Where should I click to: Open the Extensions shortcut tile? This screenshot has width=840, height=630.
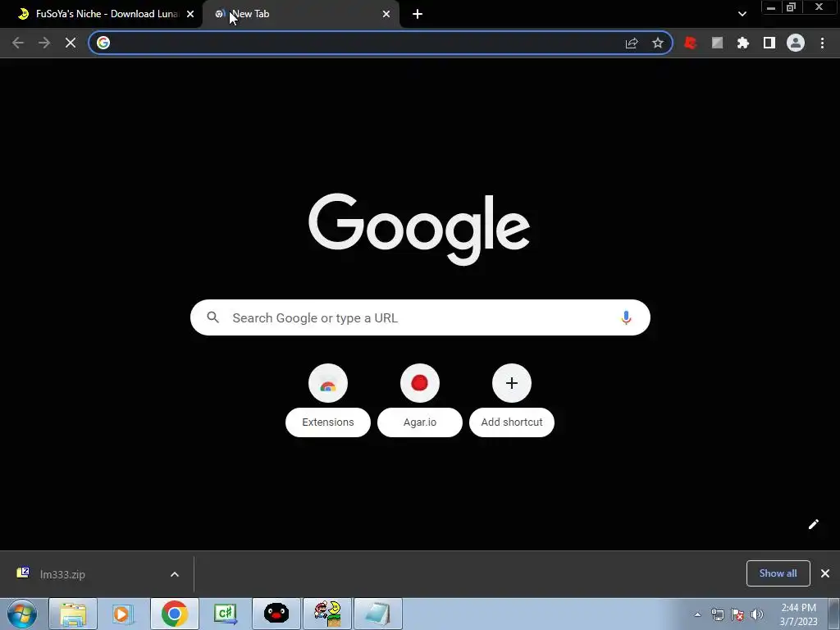[x=328, y=400]
